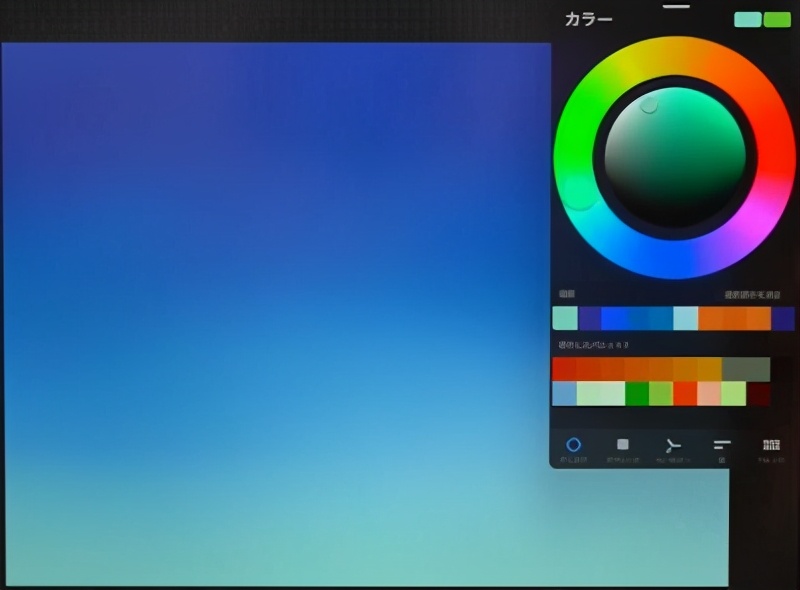This screenshot has width=800, height=590.
Task: Select the dark maroon palette swatch
Action: coord(759,394)
